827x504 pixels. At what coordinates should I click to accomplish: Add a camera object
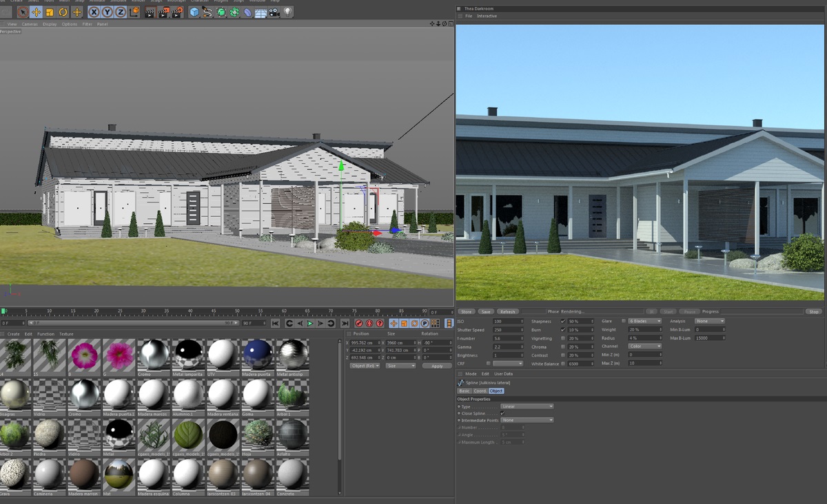click(x=274, y=12)
